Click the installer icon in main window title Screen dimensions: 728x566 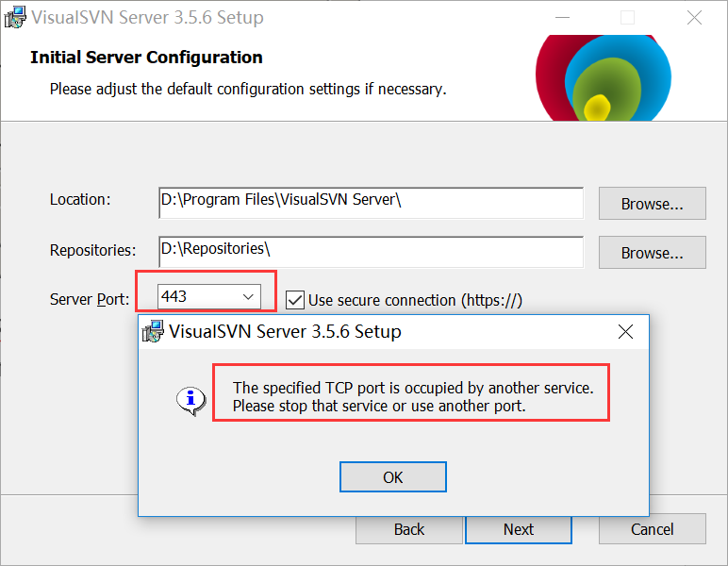(15, 17)
